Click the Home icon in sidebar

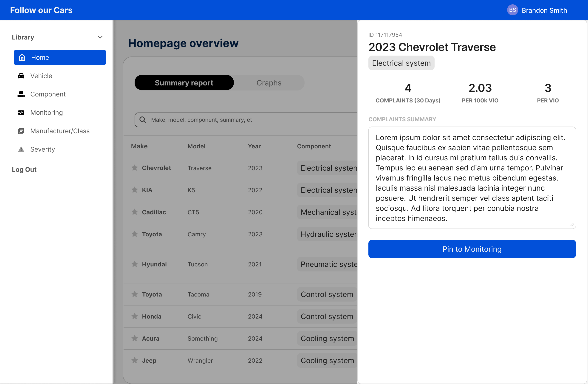point(22,57)
